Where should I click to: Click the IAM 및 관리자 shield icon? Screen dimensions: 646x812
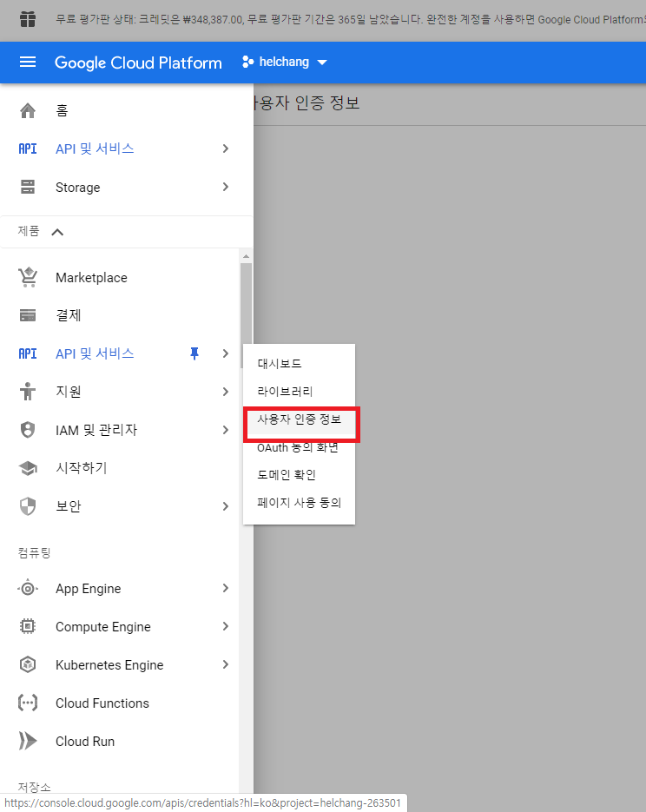pyautogui.click(x=28, y=430)
